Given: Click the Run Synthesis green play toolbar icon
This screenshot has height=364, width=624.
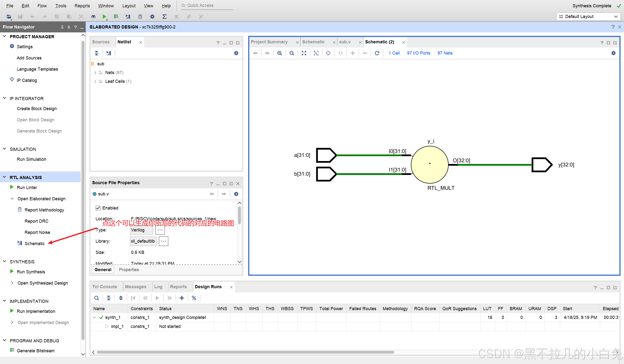Looking at the screenshot, I should click(x=104, y=17).
